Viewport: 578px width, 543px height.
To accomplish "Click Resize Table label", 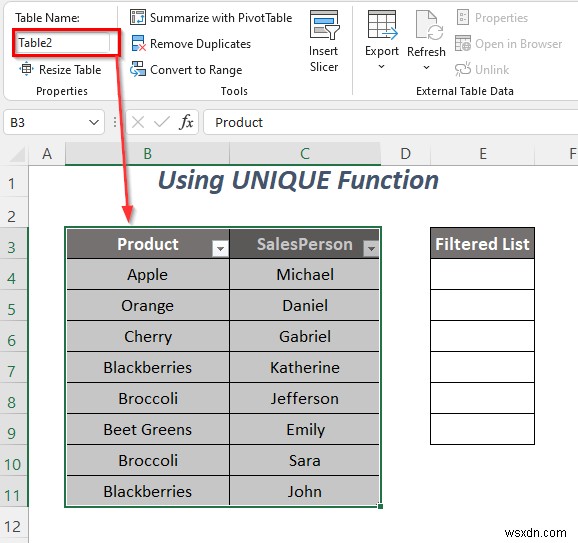I will (70, 70).
